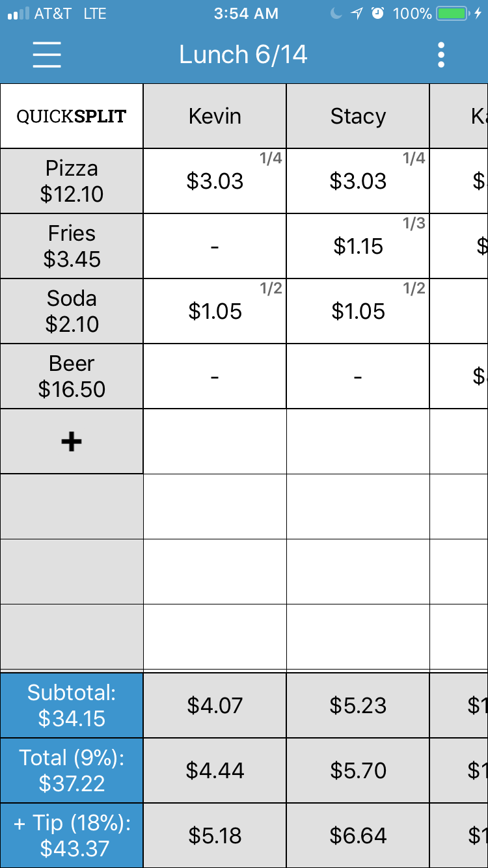The image size is (488, 868).
Task: Select the Kevin column header
Action: (x=215, y=116)
